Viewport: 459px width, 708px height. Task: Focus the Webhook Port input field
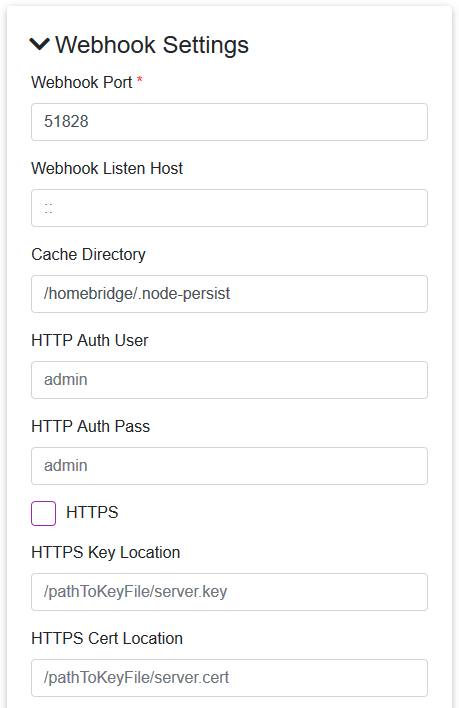(x=229, y=122)
